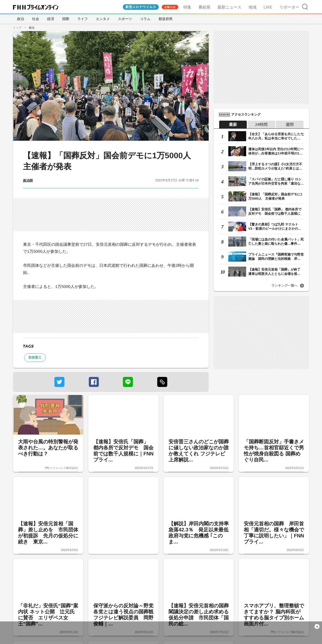Open 地域 in the top menu
The height and width of the screenshot is (644, 322).
point(253,7)
